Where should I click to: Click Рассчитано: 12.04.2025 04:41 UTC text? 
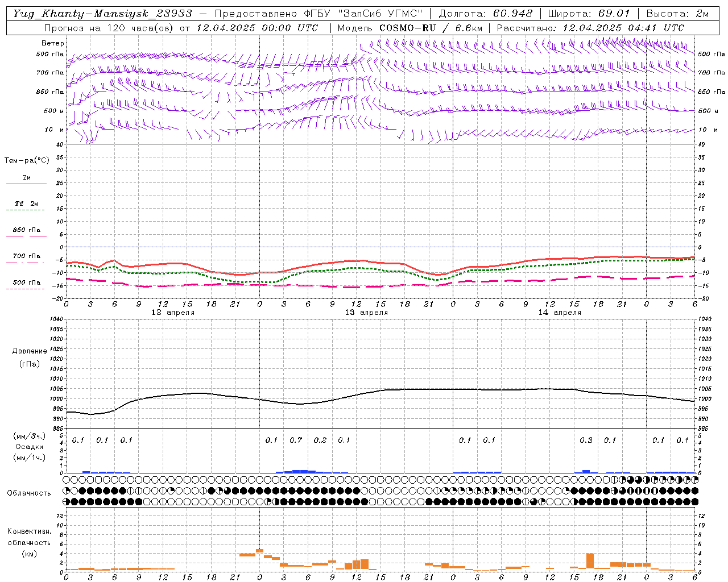click(590, 28)
